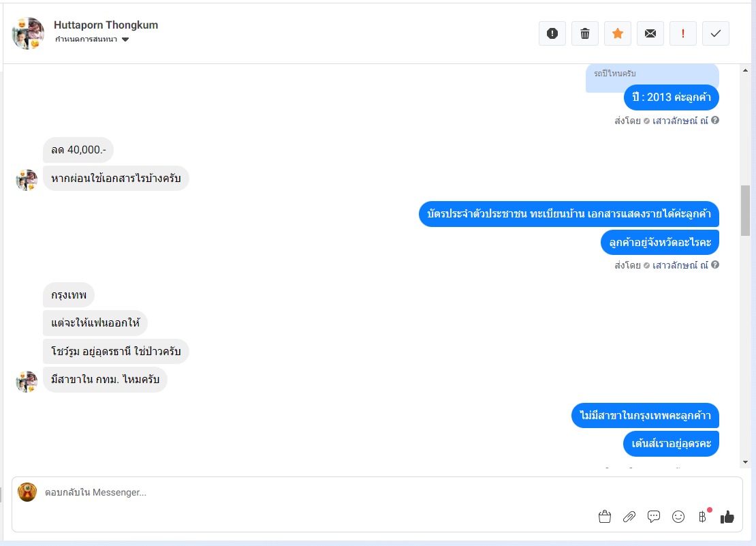Screen dimensions: 756x546
Task: Toggle the red exclamation priority flag
Action: pyautogui.click(x=682, y=33)
